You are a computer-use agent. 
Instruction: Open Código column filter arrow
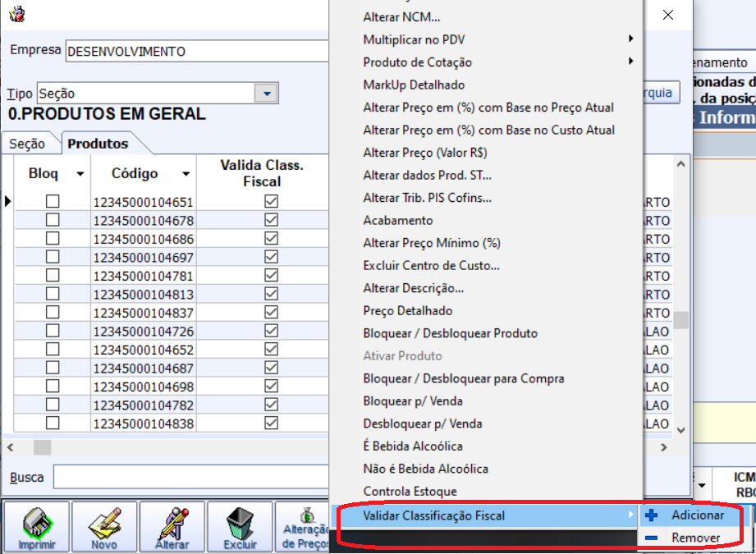(x=186, y=174)
